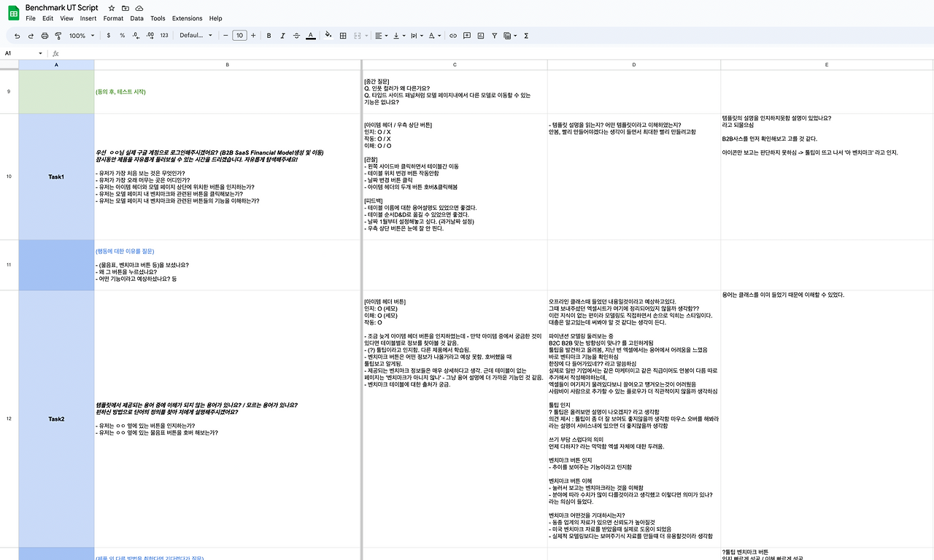This screenshot has width=934, height=560.
Task: Open the functions sigma menu
Action: point(526,35)
